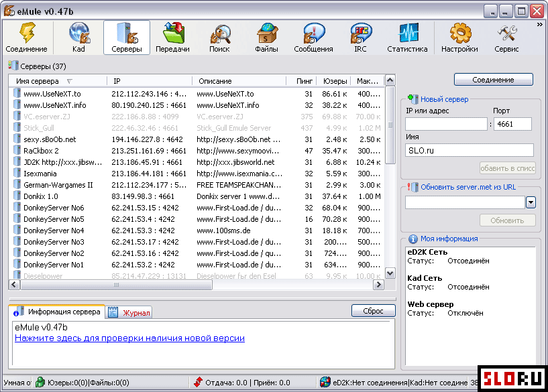Click the horizontal scrollbar thumb of server list
The width and height of the screenshot is (548, 392).
[x=116, y=285]
